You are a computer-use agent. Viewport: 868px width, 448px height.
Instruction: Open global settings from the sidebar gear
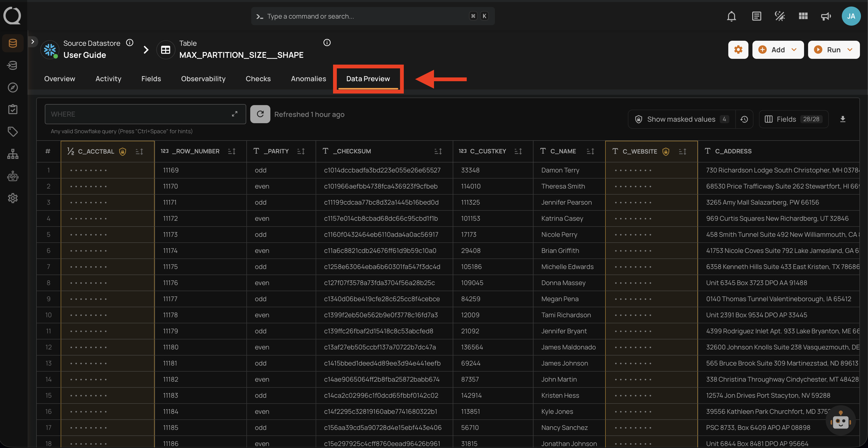pos(13,198)
